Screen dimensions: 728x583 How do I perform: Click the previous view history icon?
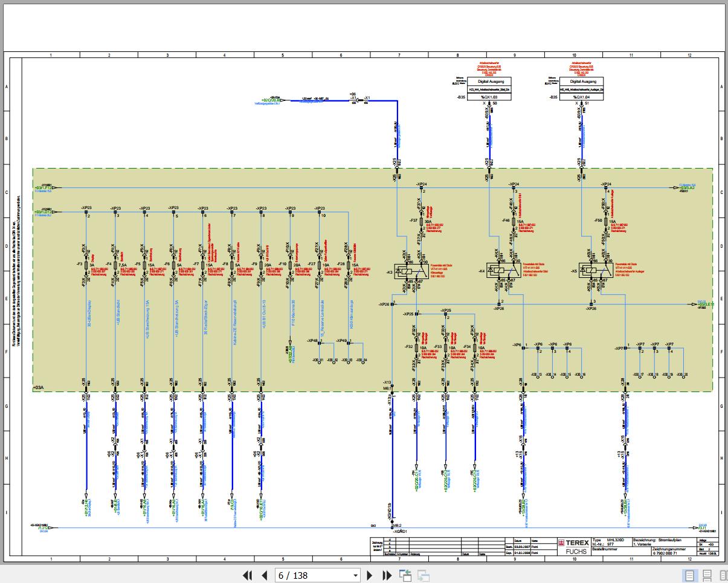click(x=405, y=575)
